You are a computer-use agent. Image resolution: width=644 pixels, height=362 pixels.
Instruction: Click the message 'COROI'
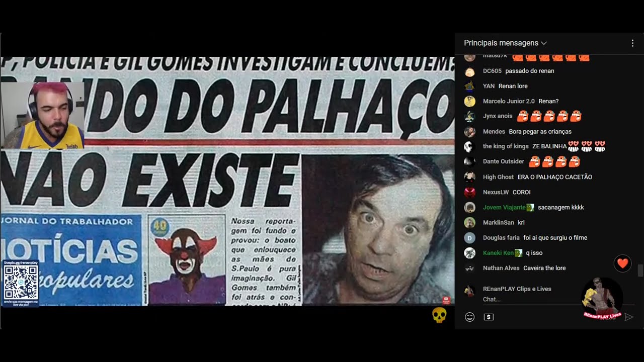click(522, 192)
